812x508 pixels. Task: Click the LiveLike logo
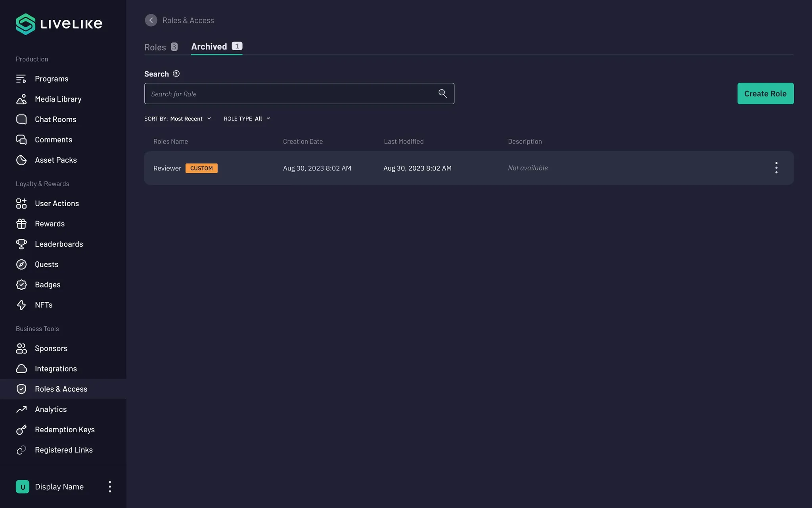[x=59, y=24]
